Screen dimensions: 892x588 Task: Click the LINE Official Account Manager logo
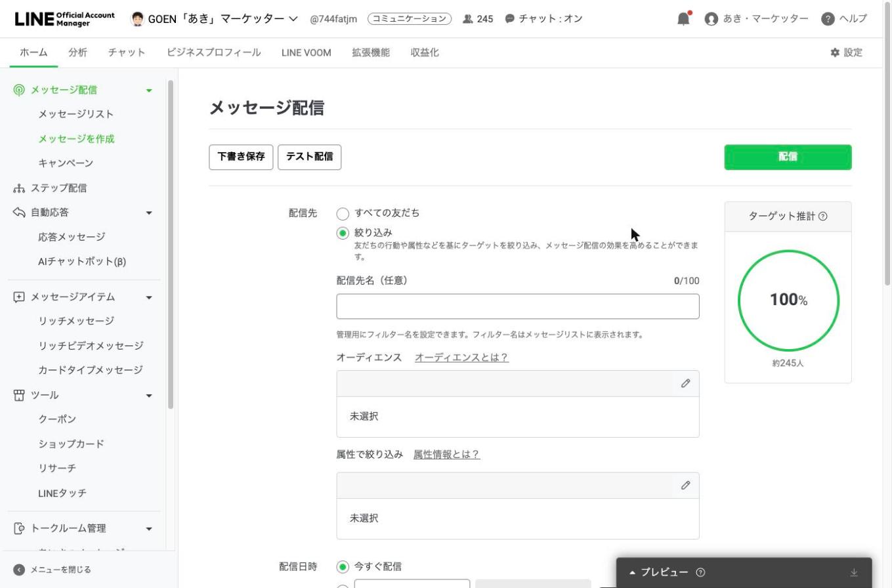(x=64, y=18)
